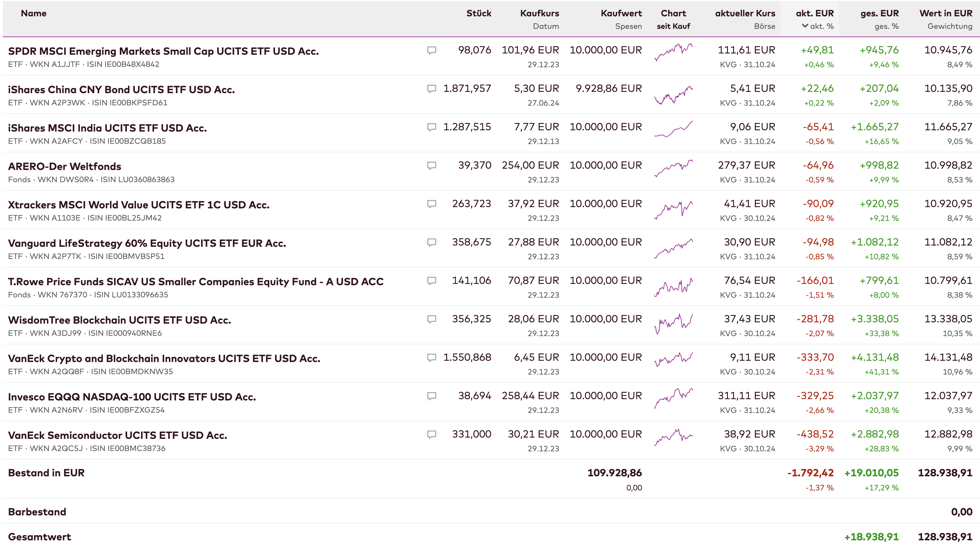Open mini chart for VanEck Semiconductor ETF
Image resolution: width=980 pixels, height=548 pixels.
click(x=674, y=437)
